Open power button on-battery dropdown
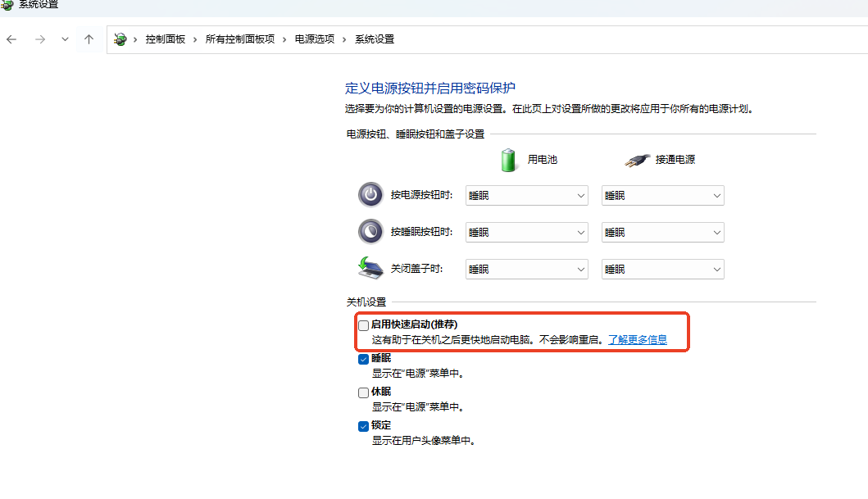 click(526, 196)
